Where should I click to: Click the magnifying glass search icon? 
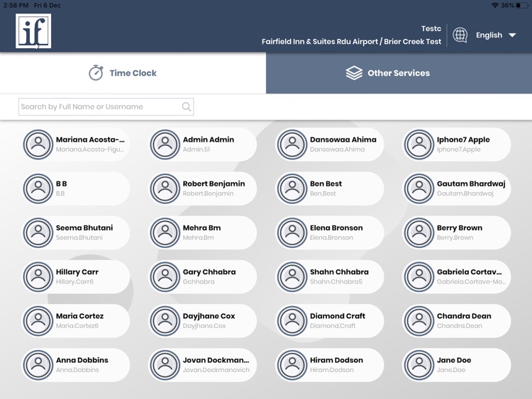click(187, 107)
